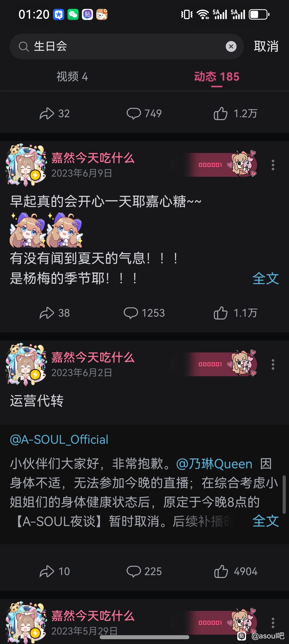
Task: Switch to the 视频 4 tab
Action: click(72, 77)
